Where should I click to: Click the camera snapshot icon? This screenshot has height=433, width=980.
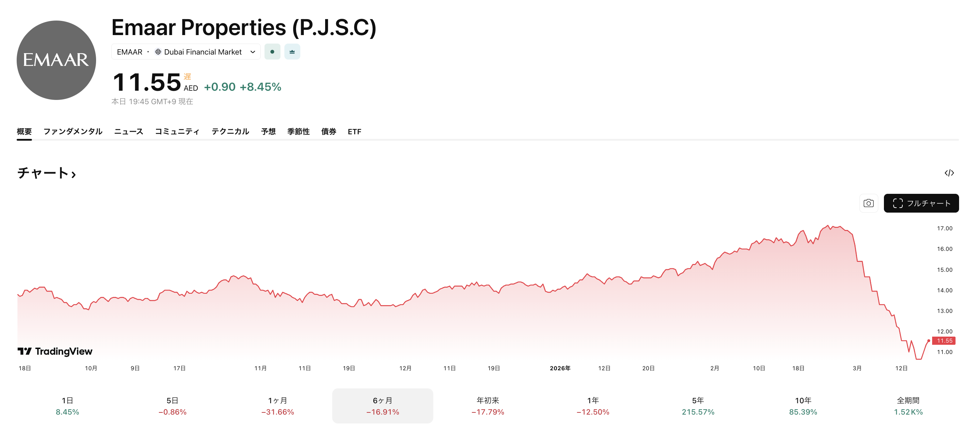[868, 203]
